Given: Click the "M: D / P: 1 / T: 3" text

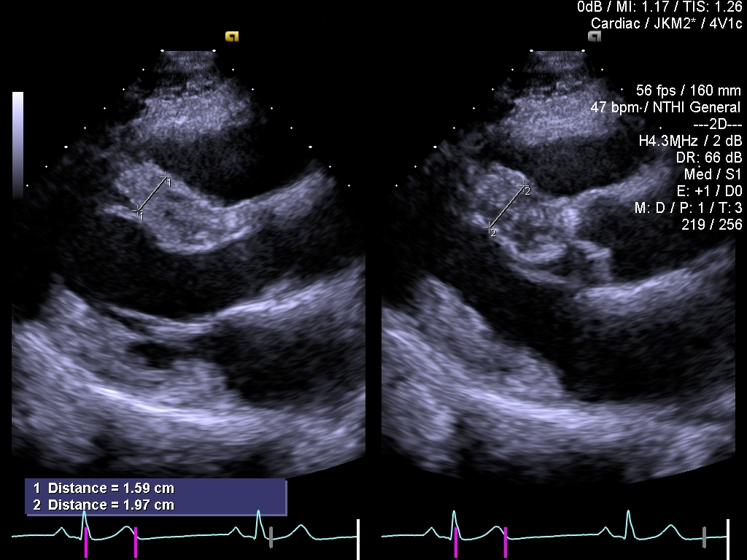Looking at the screenshot, I should [x=689, y=208].
